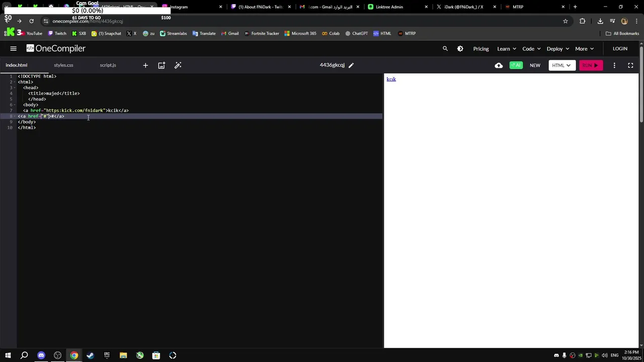Image resolution: width=644 pixels, height=362 pixels.
Task: Click the upload image file icon
Action: 162,65
